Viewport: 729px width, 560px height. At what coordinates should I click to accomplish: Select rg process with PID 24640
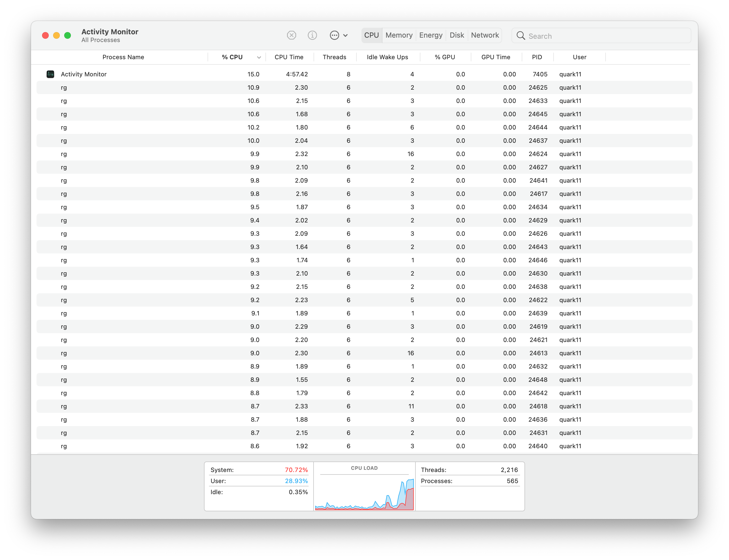click(364, 446)
